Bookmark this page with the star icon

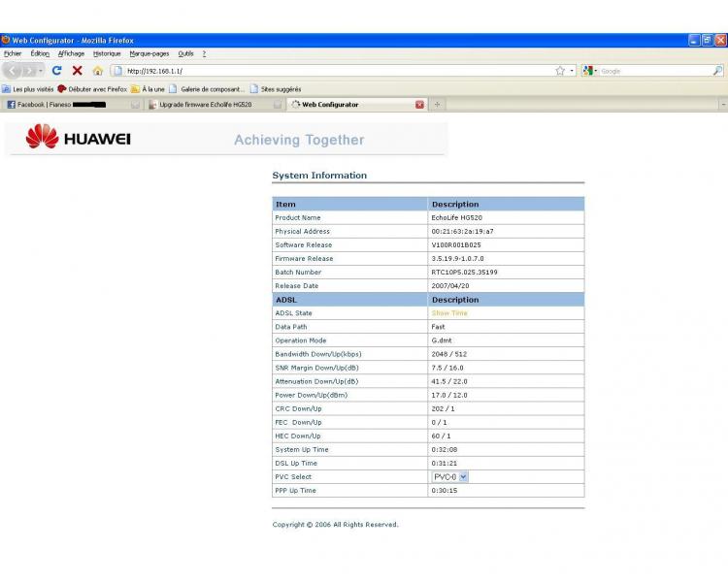pos(560,71)
